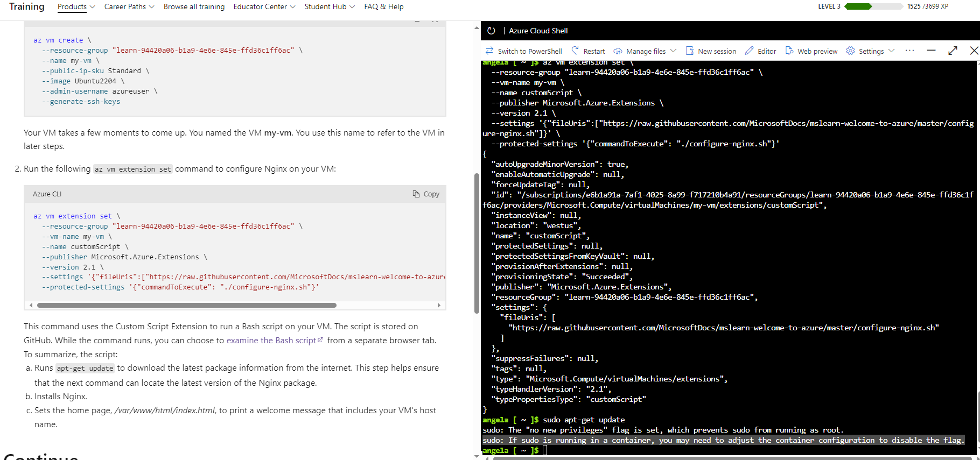980x460 pixels.
Task: Click the Level 3 XP progress bar
Action: tap(873, 6)
